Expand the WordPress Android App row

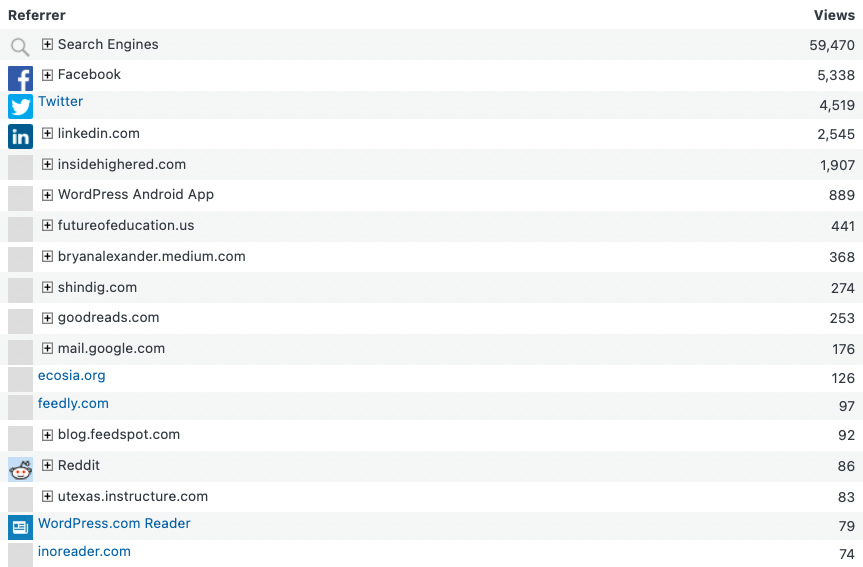click(x=47, y=194)
